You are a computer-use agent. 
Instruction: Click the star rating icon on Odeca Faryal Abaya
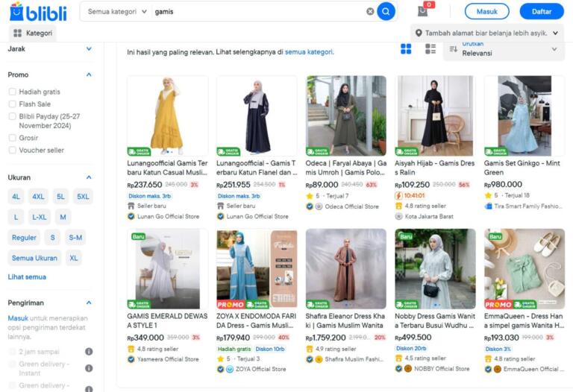click(x=310, y=196)
